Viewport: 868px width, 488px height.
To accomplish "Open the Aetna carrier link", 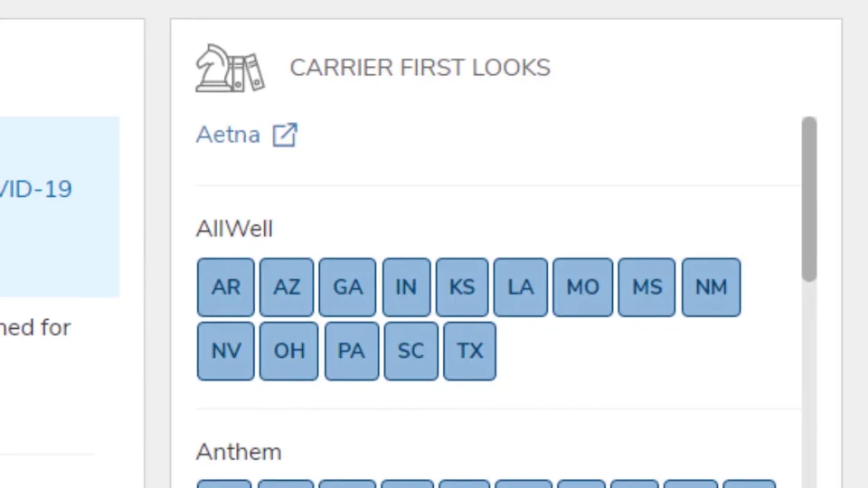I will tap(228, 135).
